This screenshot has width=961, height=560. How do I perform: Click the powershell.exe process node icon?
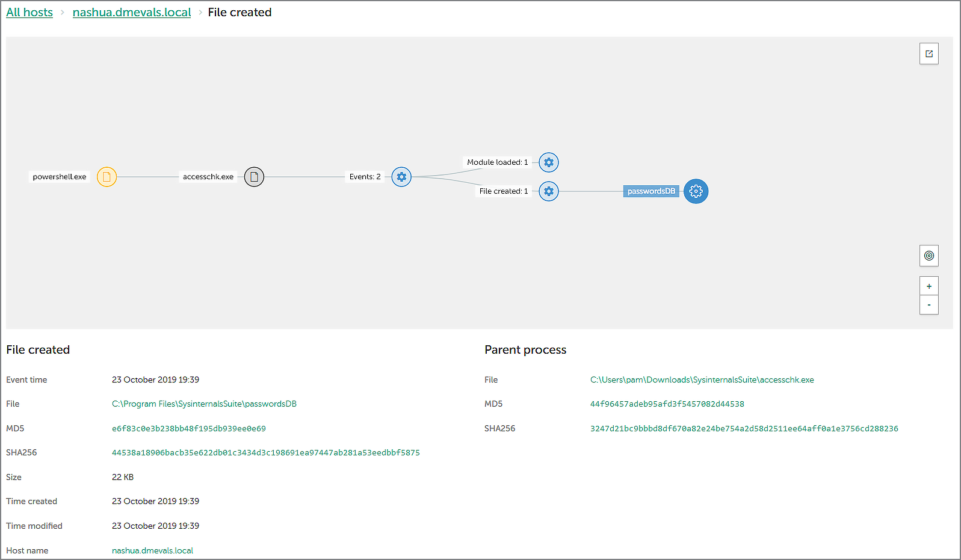click(107, 177)
